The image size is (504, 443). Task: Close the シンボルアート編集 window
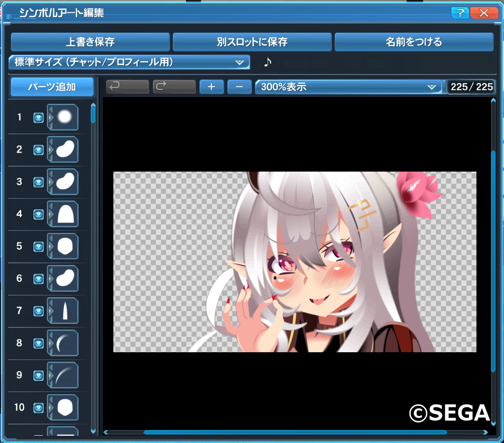click(x=484, y=13)
